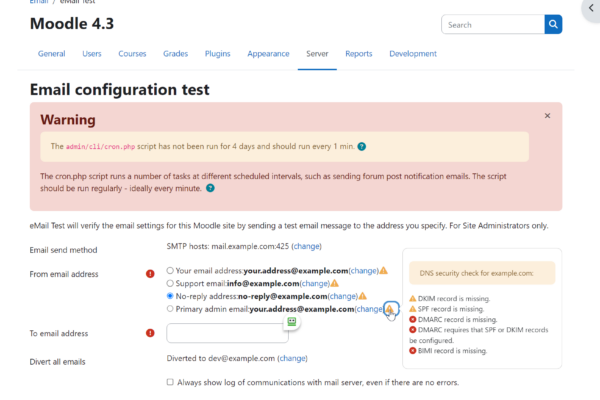Click the To email address input field
The width and height of the screenshot is (600, 400).
pos(227,333)
